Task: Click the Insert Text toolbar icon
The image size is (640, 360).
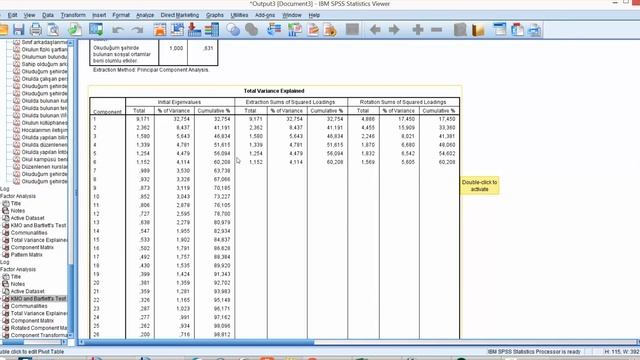Action: [x=535, y=30]
